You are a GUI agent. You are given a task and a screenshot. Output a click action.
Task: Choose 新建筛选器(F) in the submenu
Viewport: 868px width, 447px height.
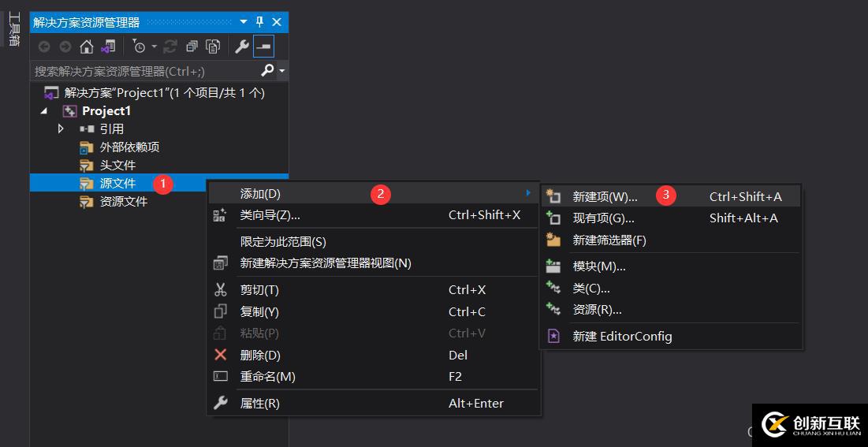671,240
